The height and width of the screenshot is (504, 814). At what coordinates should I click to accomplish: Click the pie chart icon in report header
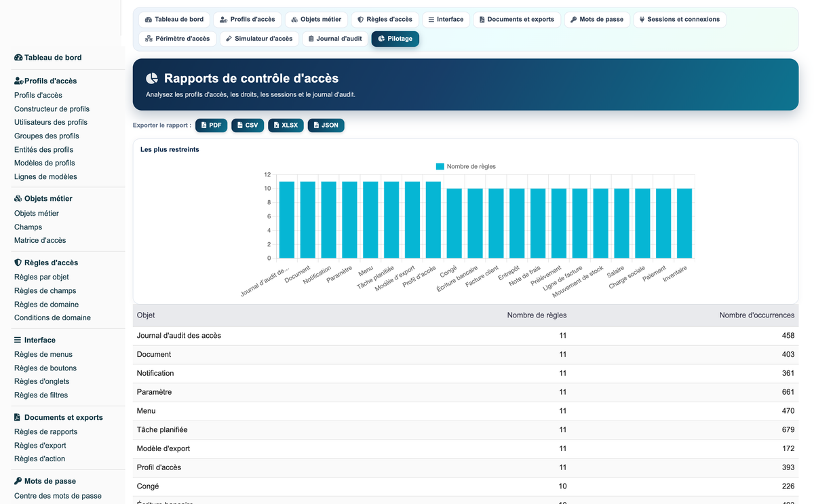(x=152, y=79)
